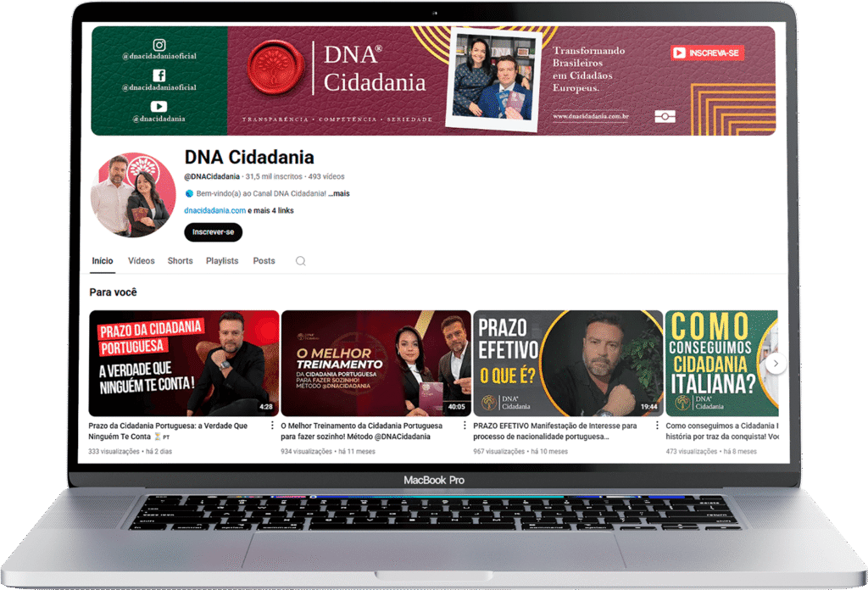Click the red INSCREVA-SE banner button
868x590 pixels.
pos(707,53)
